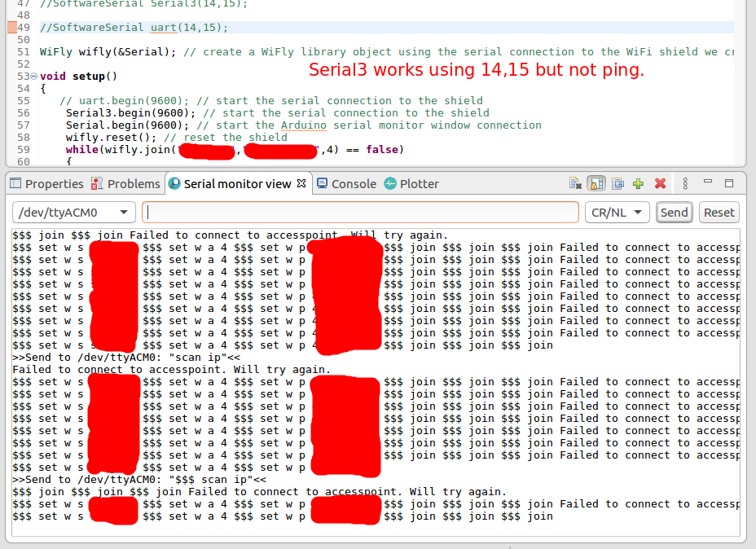Click the Reset button

coord(719,213)
